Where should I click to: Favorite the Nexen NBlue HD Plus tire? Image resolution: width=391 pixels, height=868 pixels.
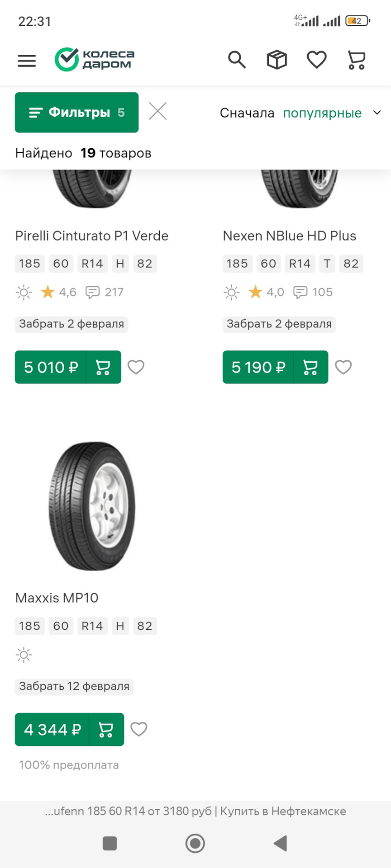coord(343,367)
